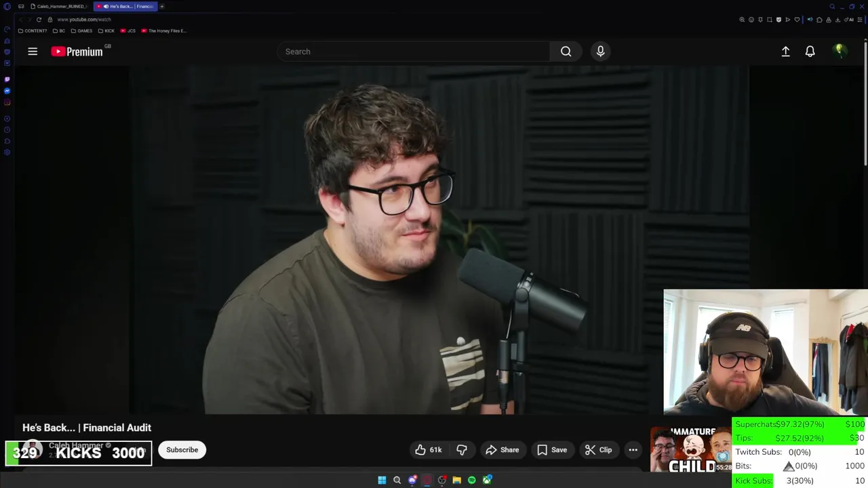Create a Clip from the video

(598, 450)
